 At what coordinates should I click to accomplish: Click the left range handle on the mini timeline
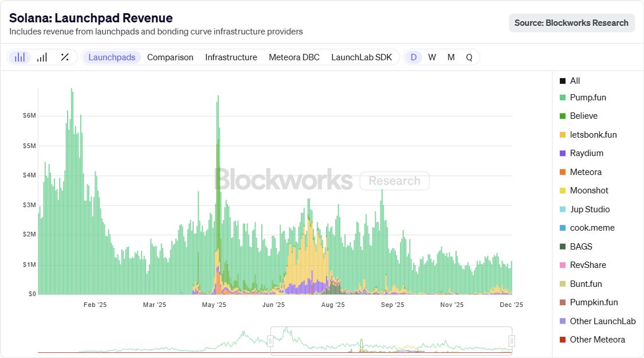tap(270, 341)
